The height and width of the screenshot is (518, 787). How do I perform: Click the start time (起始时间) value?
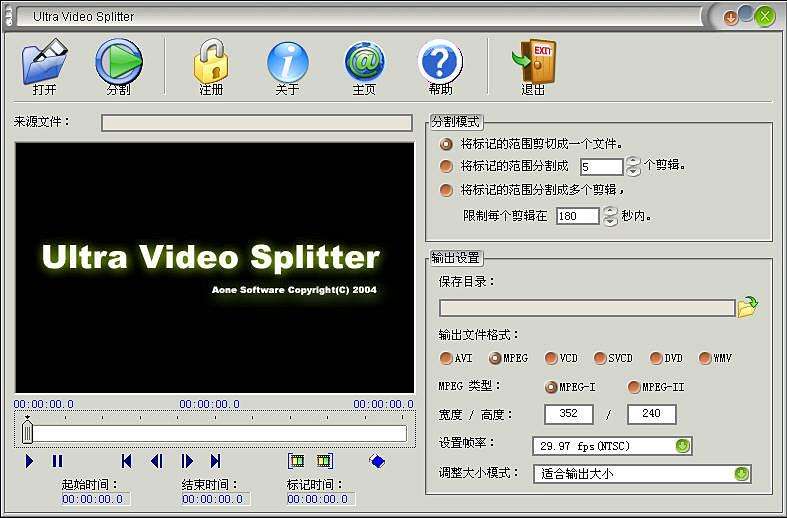click(93, 499)
